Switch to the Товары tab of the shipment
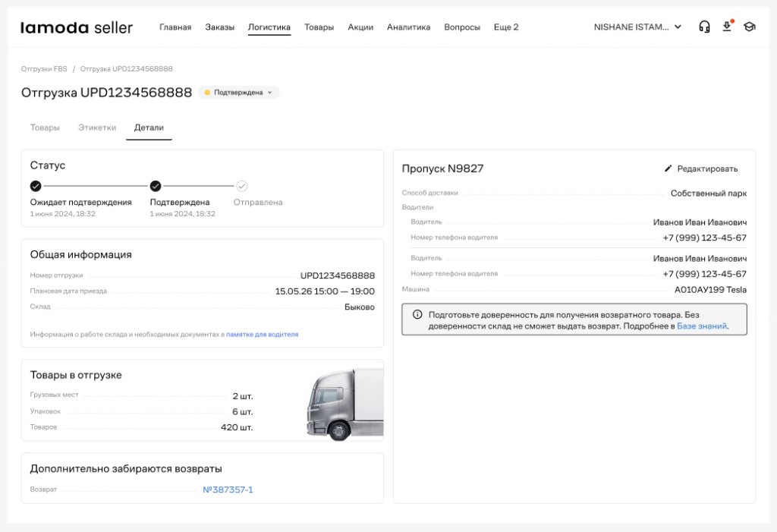Viewport: 777px width, 532px height. coord(45,127)
